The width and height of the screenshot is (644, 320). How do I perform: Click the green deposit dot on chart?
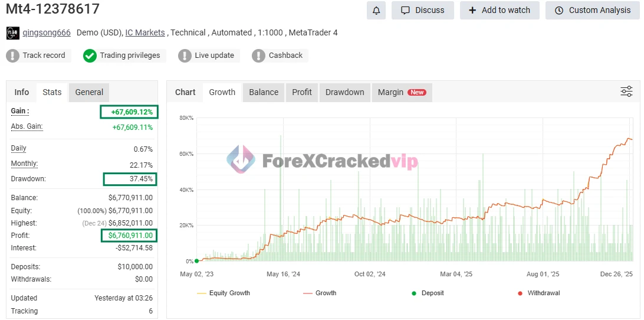[x=197, y=261]
